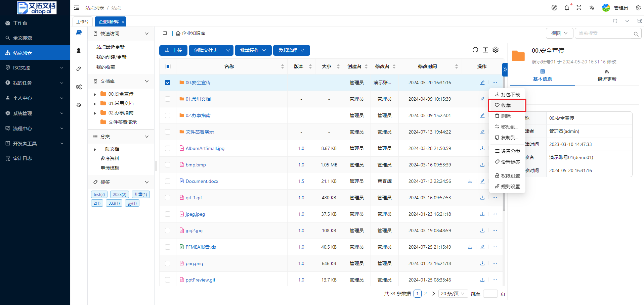644x305 pixels.
Task: Click the language translation icon
Action: tap(592, 8)
